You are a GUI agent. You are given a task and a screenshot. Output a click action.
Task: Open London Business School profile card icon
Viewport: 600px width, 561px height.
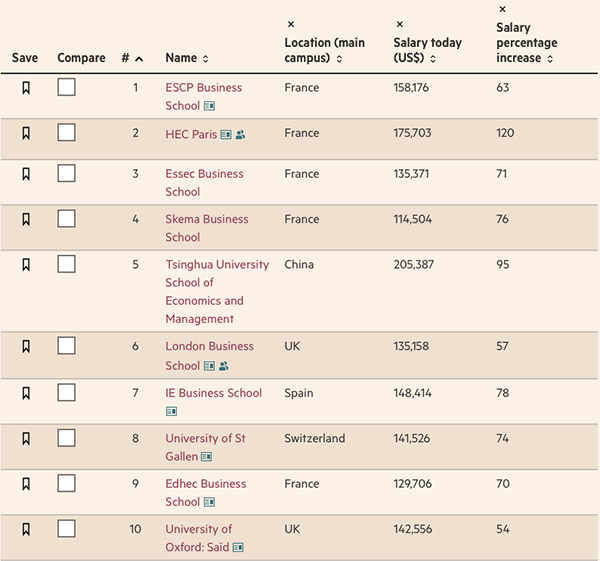coord(209,366)
